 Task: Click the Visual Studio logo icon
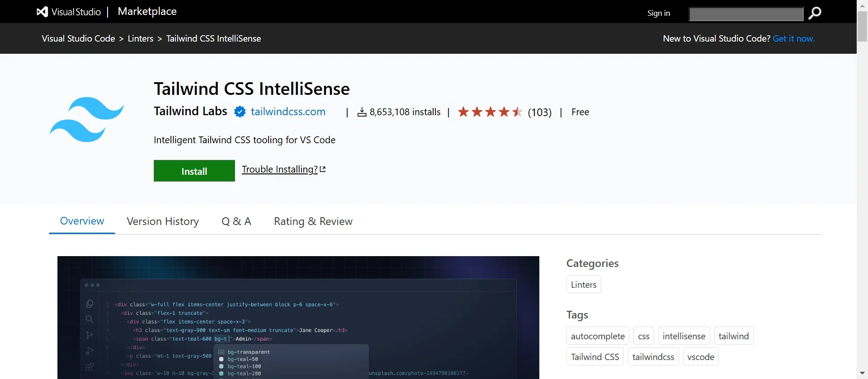tap(42, 12)
